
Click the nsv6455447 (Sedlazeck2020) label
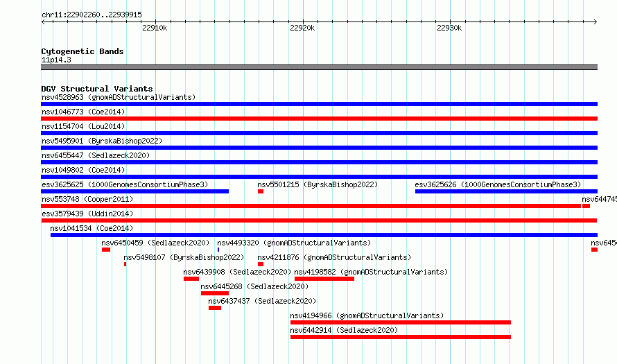[x=96, y=155]
